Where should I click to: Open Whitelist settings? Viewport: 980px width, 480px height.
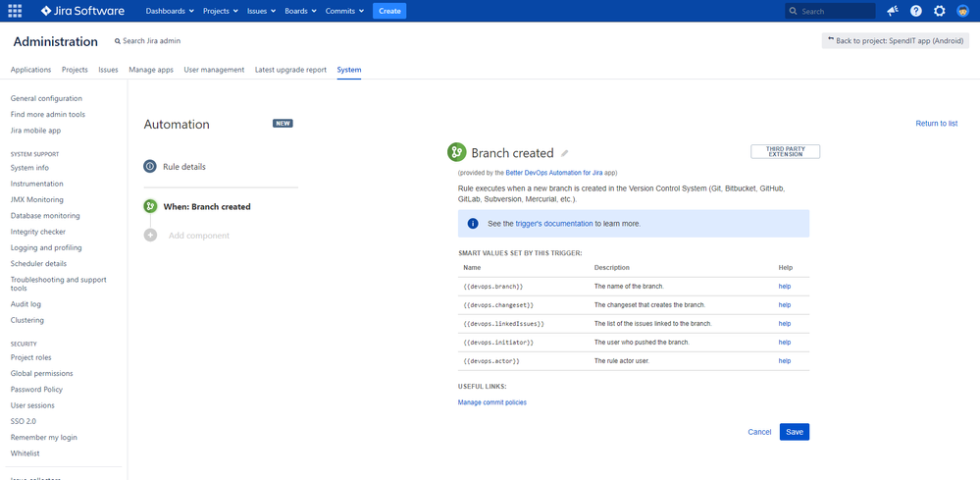click(25, 453)
